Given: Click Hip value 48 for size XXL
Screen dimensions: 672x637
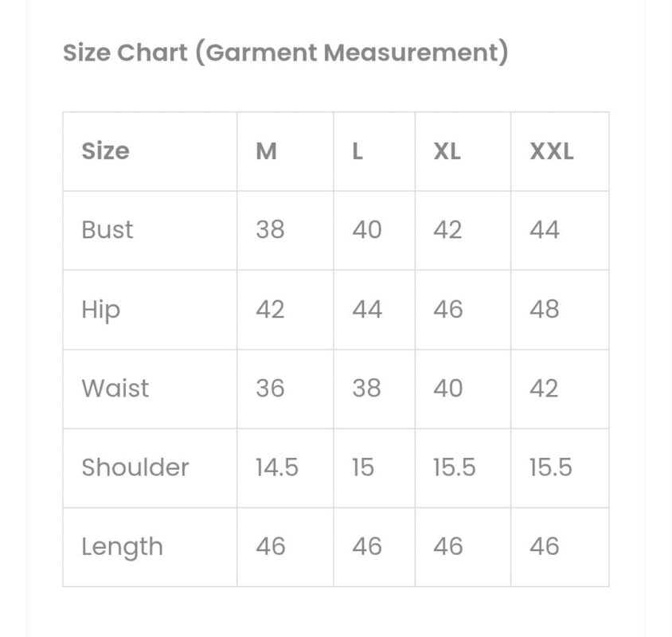Looking at the screenshot, I should click(x=545, y=309).
